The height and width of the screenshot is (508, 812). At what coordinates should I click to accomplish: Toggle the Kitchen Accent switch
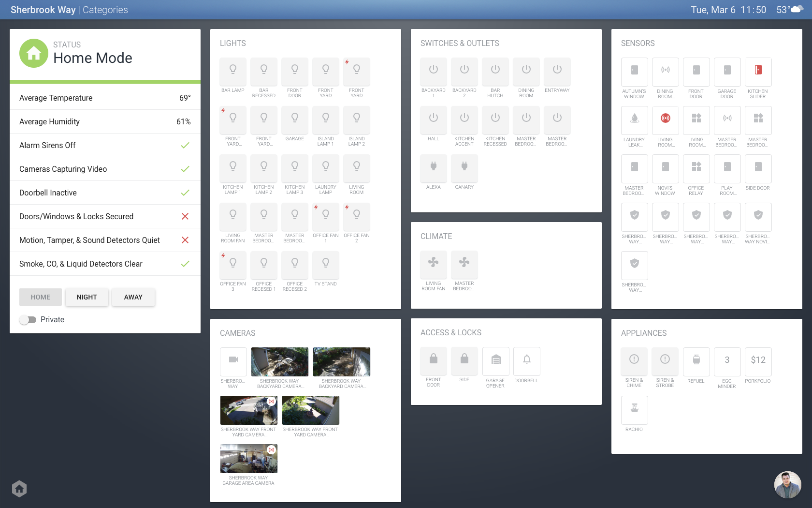464,120
